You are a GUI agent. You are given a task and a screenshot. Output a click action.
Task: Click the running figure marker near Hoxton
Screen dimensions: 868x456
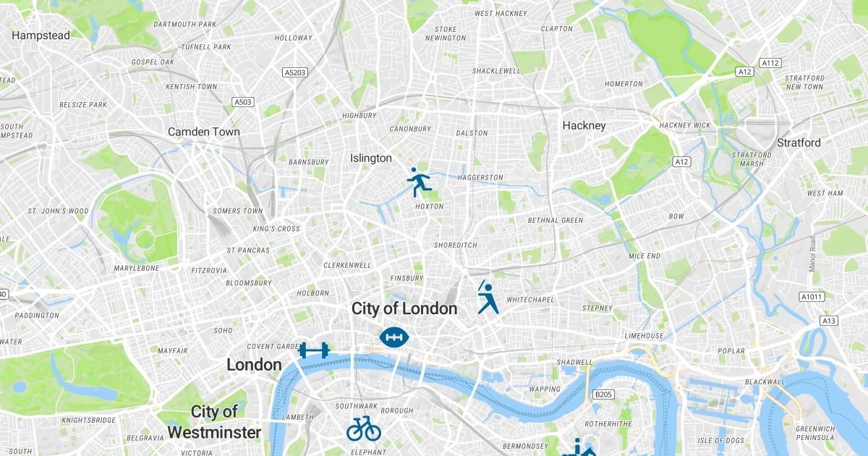click(x=419, y=182)
